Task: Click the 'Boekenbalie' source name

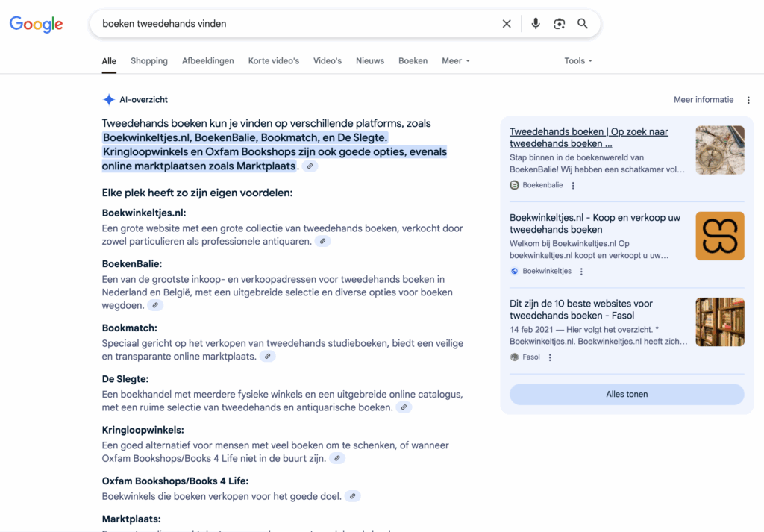Action: pos(543,185)
